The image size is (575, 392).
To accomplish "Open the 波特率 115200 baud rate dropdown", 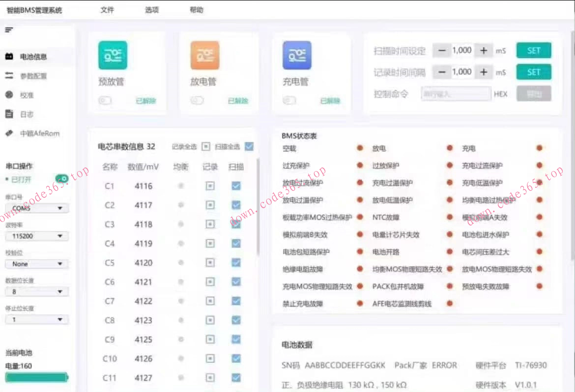I will pyautogui.click(x=36, y=236).
